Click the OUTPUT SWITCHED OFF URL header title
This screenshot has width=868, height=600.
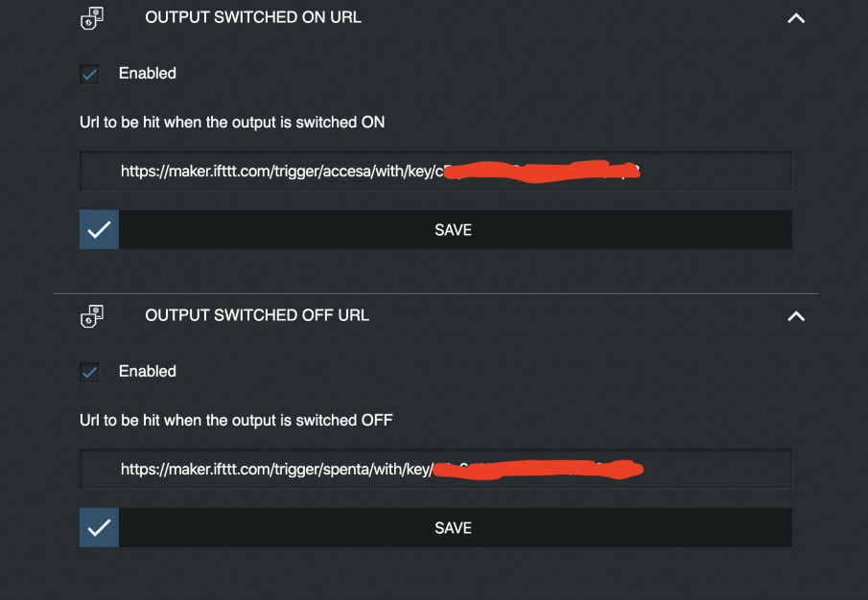click(257, 315)
